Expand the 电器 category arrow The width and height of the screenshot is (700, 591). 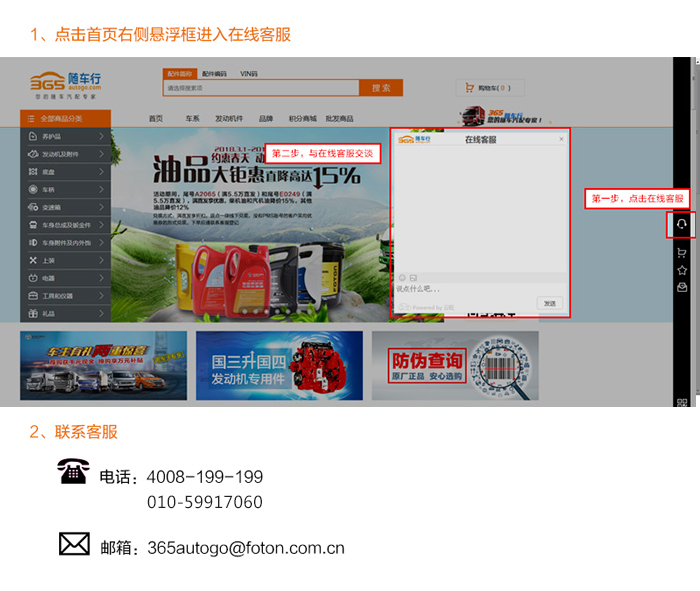(x=101, y=278)
